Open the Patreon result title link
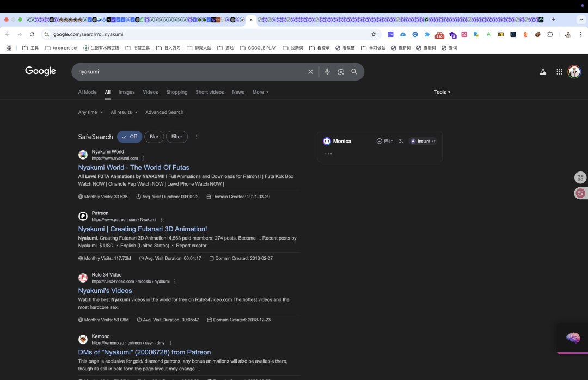 point(143,229)
